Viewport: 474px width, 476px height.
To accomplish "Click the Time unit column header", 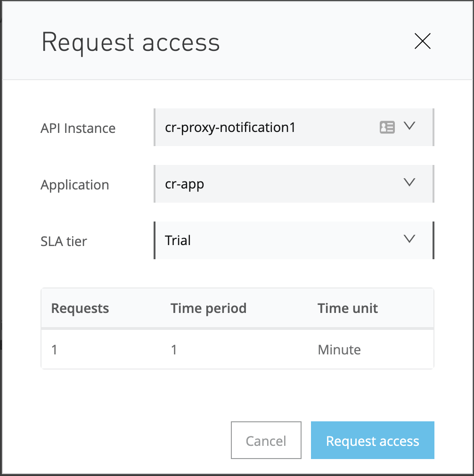I will 347,308.
